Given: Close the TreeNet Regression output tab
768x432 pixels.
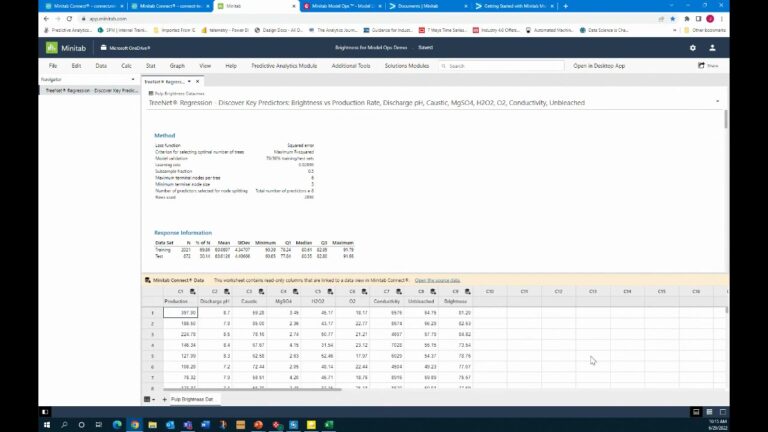Looking at the screenshot, I should point(197,82).
